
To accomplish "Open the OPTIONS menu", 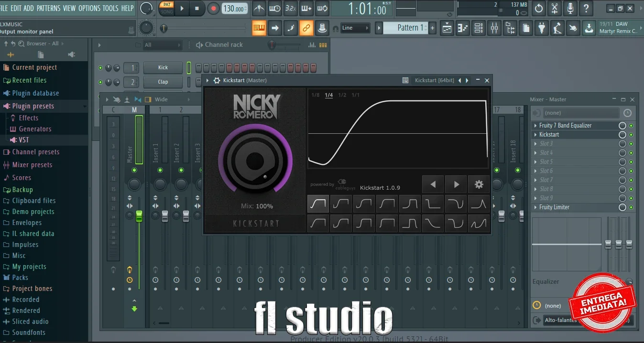I will pos(89,8).
